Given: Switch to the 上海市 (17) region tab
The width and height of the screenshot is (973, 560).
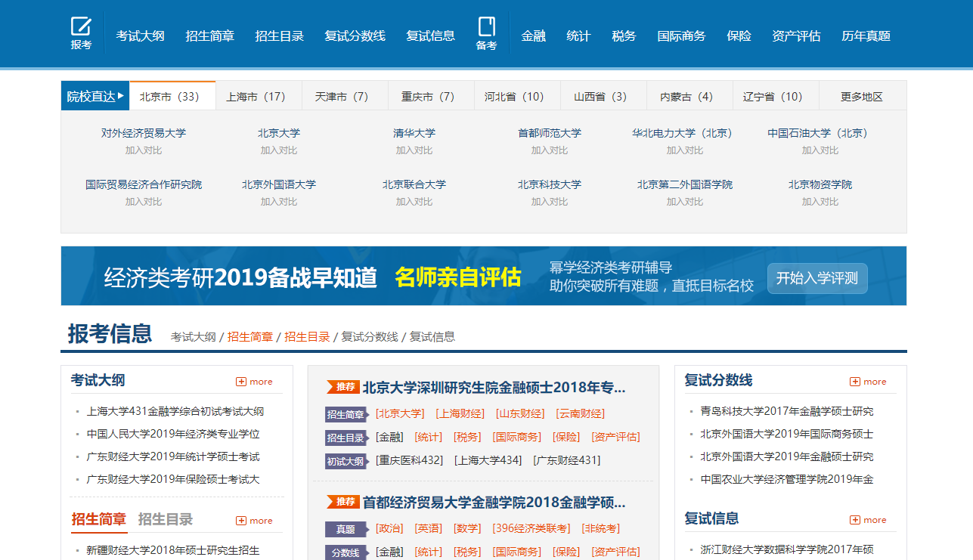Looking at the screenshot, I should (x=259, y=97).
